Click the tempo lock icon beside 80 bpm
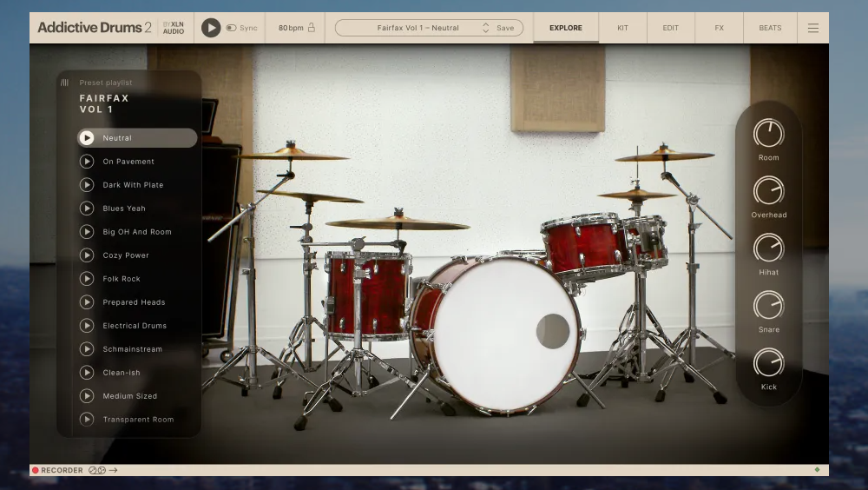The image size is (868, 490). tap(312, 28)
